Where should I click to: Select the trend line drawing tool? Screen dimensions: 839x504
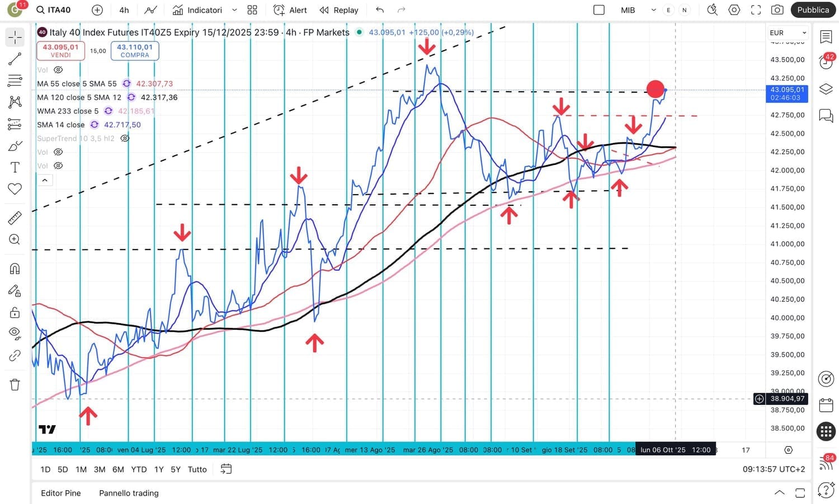15,59
